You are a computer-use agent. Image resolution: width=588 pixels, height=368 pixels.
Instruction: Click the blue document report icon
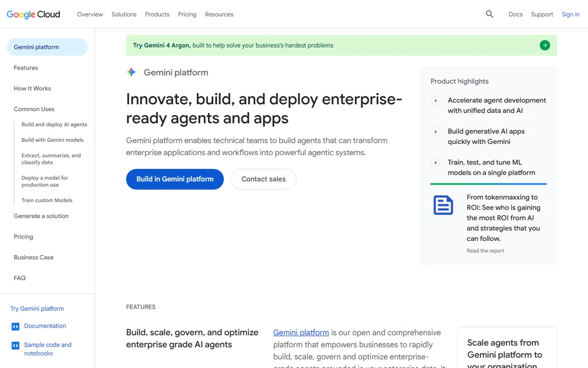point(443,205)
